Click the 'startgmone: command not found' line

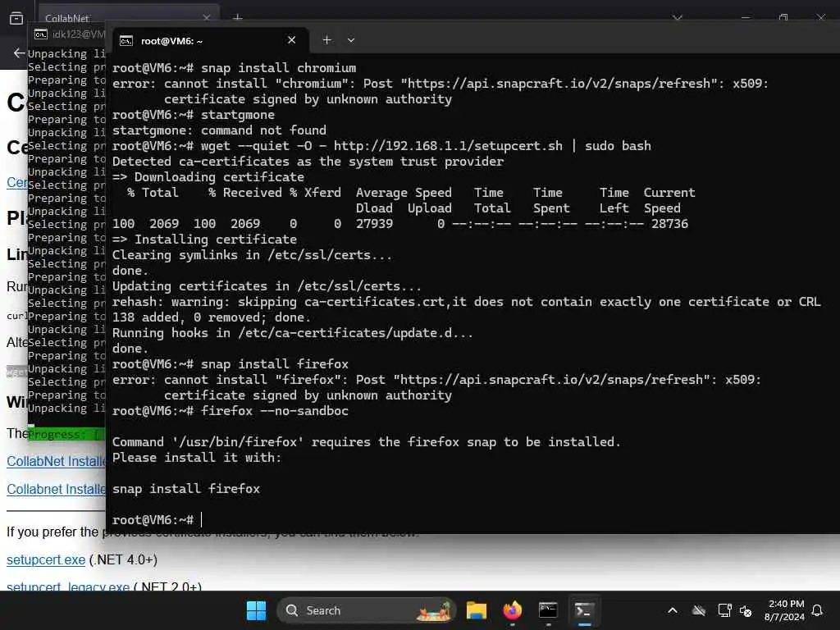(219, 130)
